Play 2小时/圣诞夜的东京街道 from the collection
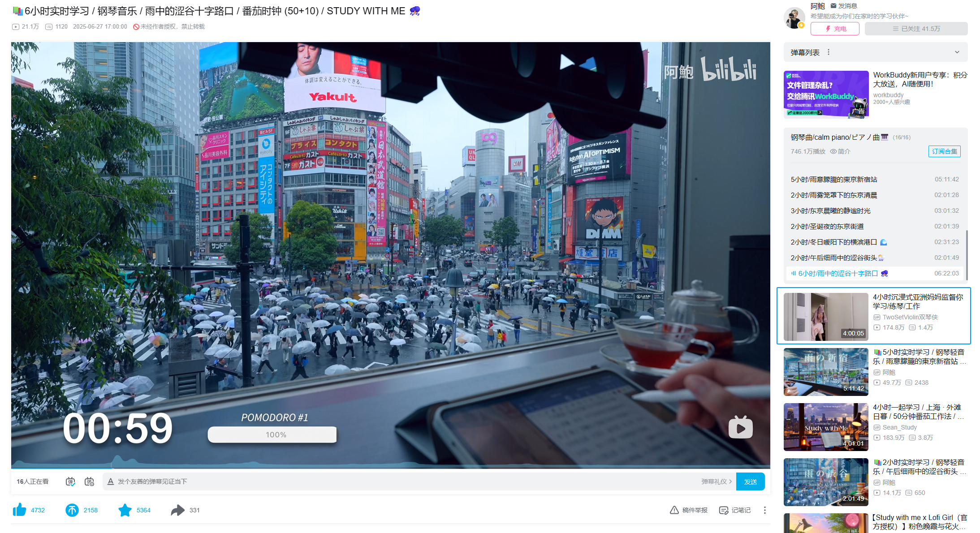 [x=875, y=226]
